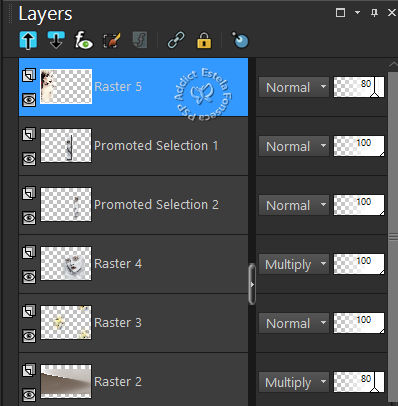This screenshot has height=406, width=398.
Task: Click the opacity slider of Raster 4
Action: [359, 264]
